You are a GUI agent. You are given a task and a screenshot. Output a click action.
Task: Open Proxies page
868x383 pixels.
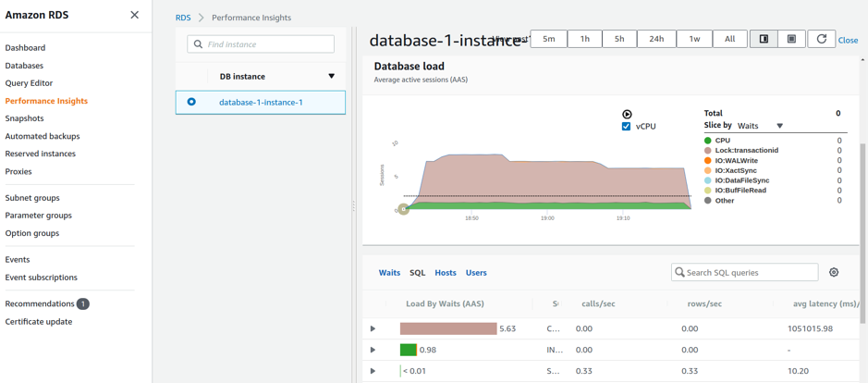(18, 171)
